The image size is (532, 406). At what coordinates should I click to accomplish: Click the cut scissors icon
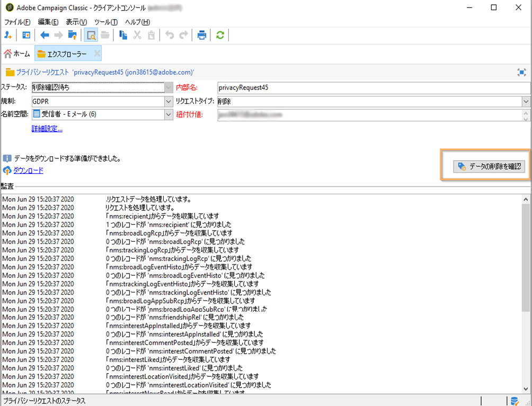[x=137, y=34]
